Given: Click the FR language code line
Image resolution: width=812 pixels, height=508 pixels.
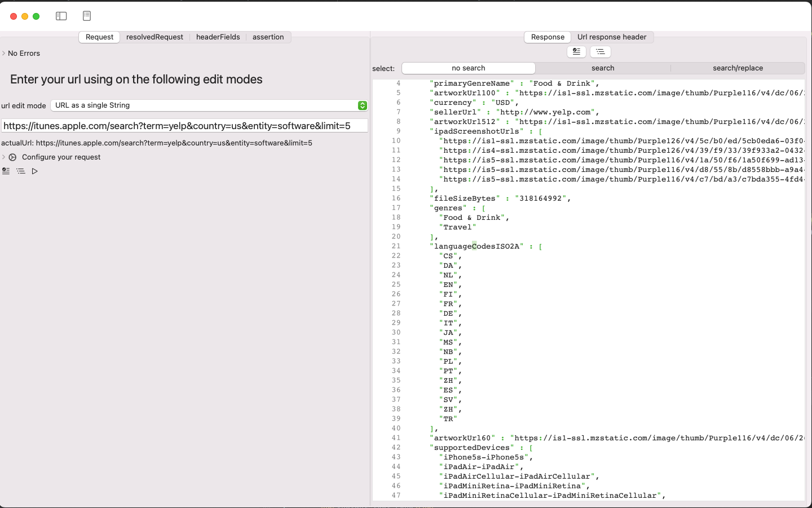Looking at the screenshot, I should click(451, 304).
